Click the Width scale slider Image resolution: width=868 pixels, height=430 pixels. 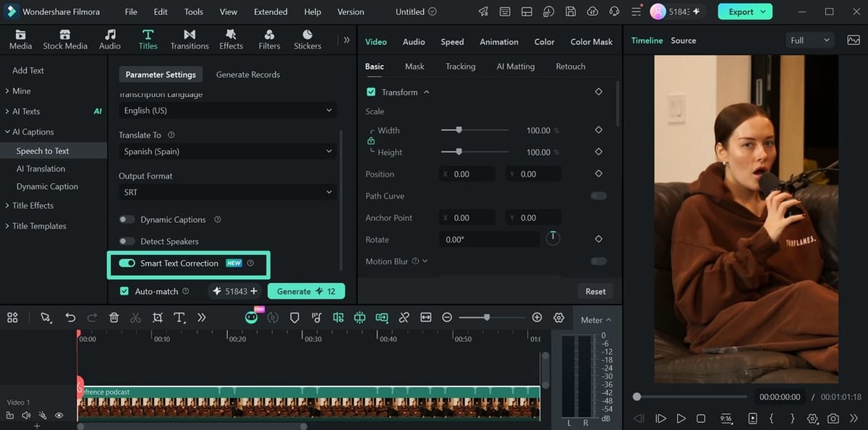(x=475, y=130)
